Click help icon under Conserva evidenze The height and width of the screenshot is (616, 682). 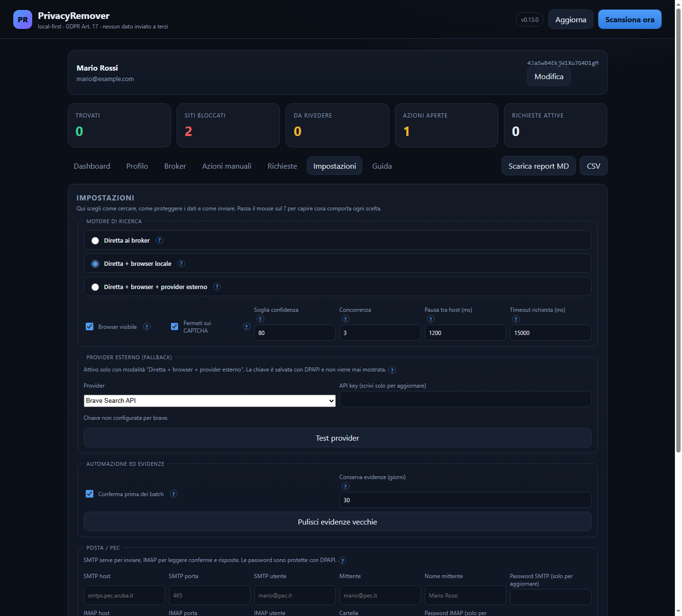click(x=346, y=486)
